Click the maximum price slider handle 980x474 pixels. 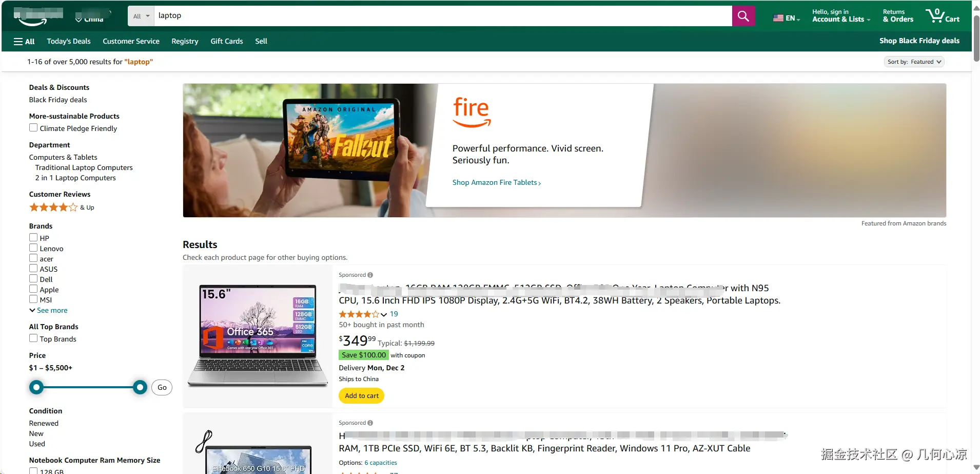(140, 387)
